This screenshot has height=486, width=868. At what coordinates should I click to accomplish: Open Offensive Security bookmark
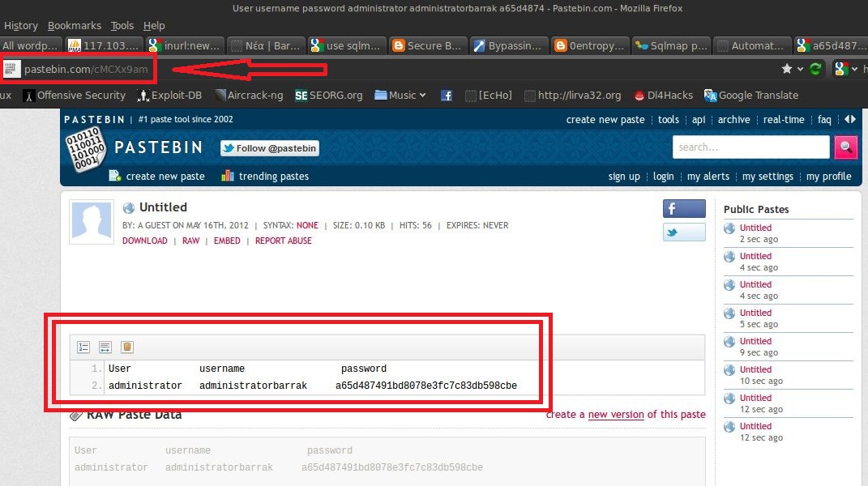pos(75,96)
